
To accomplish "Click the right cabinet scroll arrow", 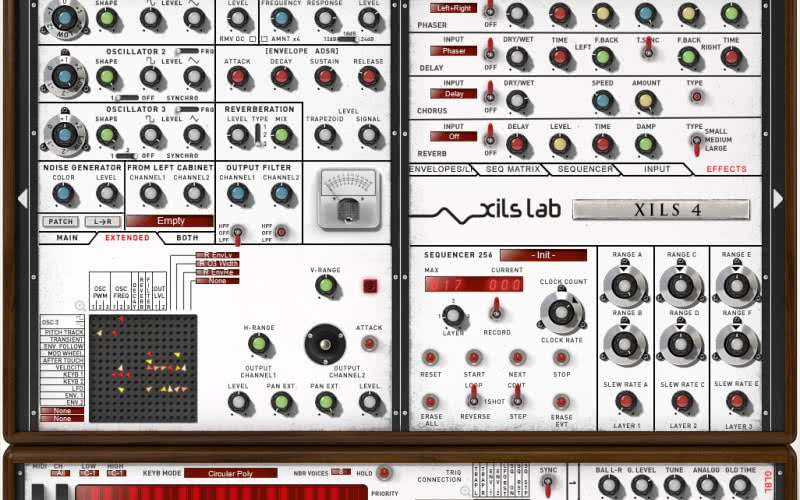I will (x=777, y=198).
